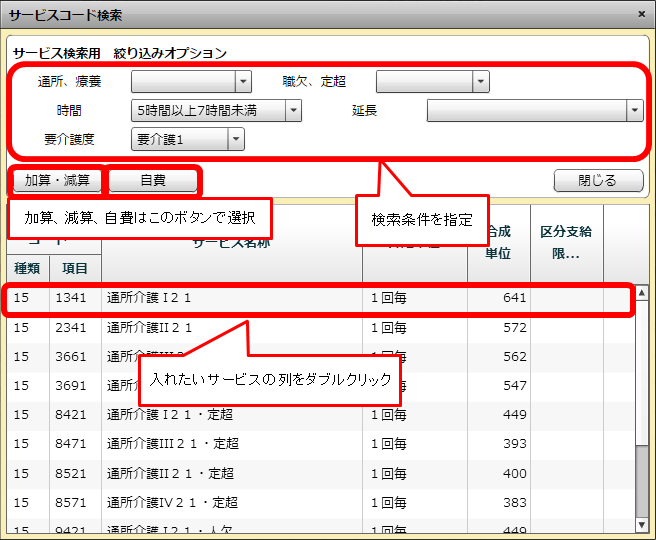Select row 通所介護II 2 1・定超 code 8521
This screenshot has width=656, height=540.
tap(300, 472)
